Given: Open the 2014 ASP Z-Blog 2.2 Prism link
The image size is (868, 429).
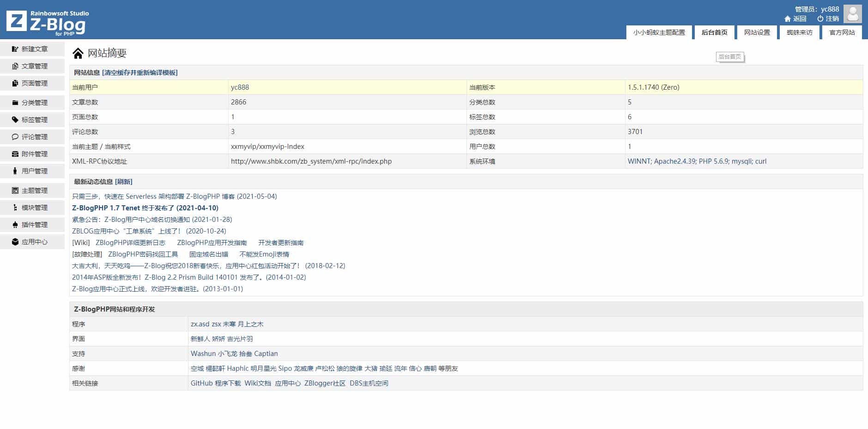Looking at the screenshot, I should (x=189, y=277).
